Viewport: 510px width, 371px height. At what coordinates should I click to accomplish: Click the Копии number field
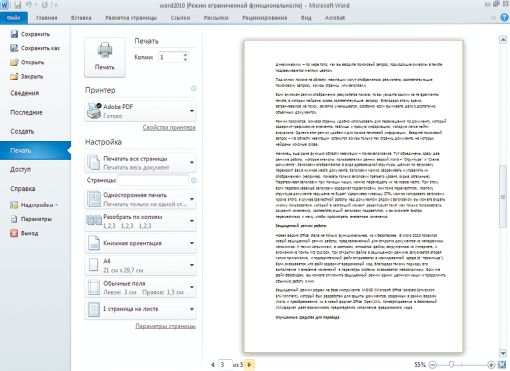tap(170, 57)
